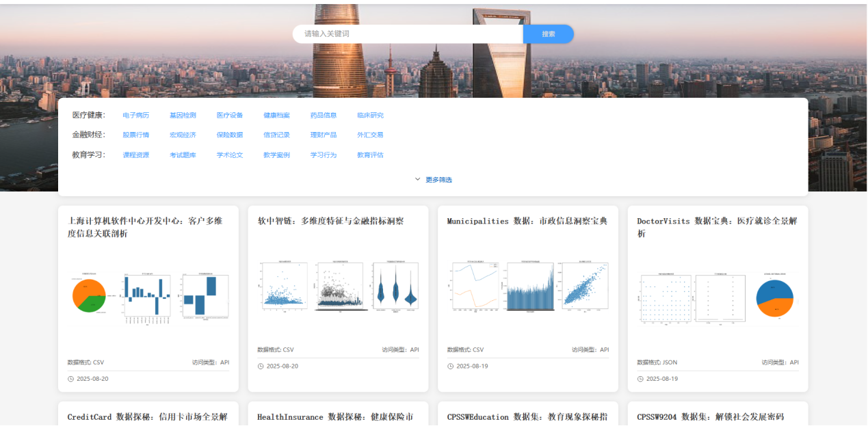Expand 更多筛选 more filters
Viewport: 868px width, 426px height.
click(x=433, y=180)
